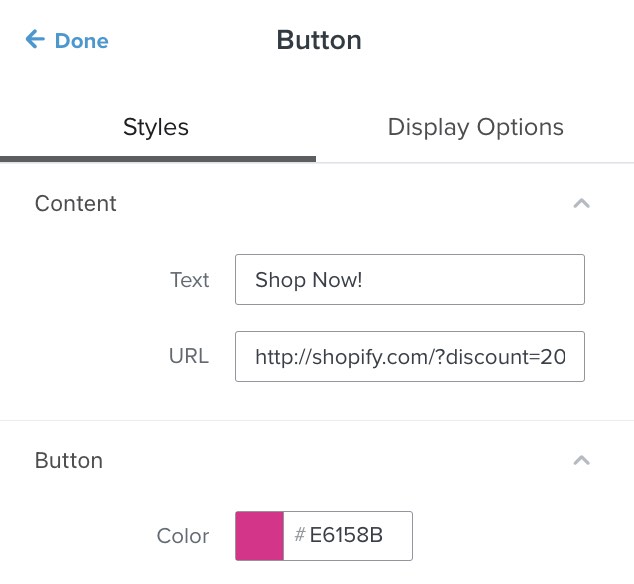Click the Color label

pos(183,536)
